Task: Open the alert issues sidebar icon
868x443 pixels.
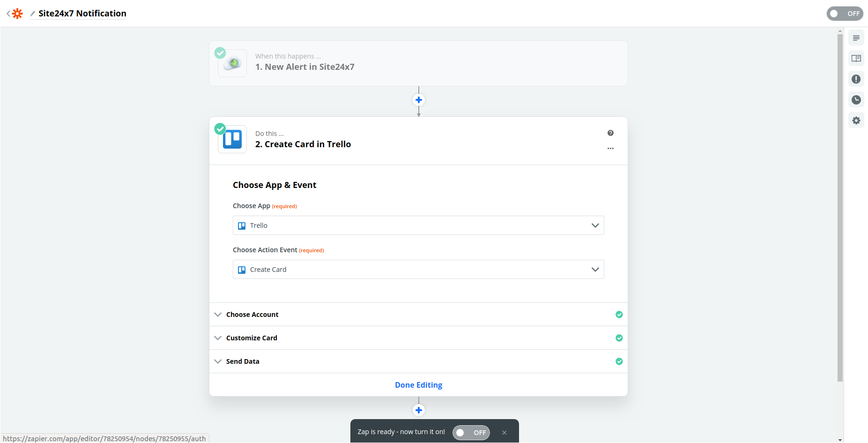Action: pyautogui.click(x=856, y=79)
